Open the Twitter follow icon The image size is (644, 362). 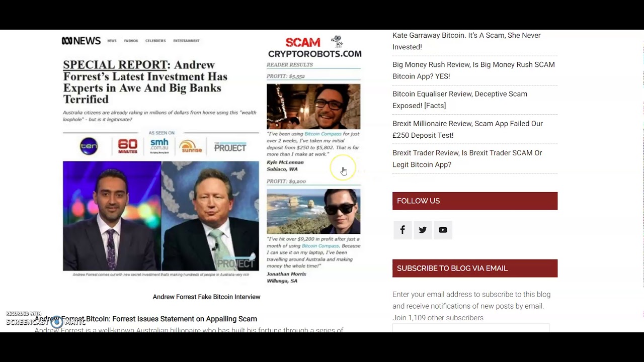[x=423, y=230]
